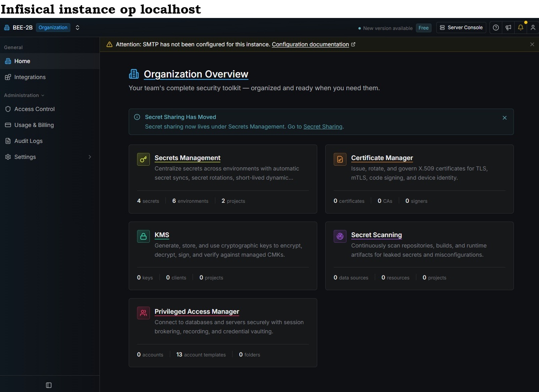Viewport: 539px width, 392px height.
Task: Click the external link icon after documentation
Action: tap(353, 44)
